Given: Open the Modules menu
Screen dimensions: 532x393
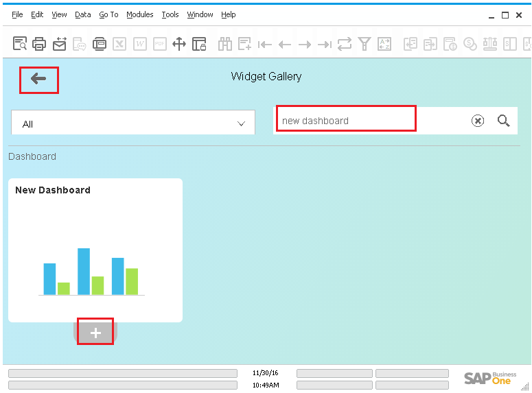Looking at the screenshot, I should (140, 14).
